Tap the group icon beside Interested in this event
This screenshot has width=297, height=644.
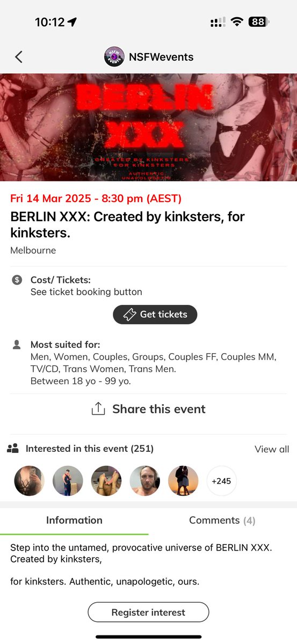pos(13,449)
